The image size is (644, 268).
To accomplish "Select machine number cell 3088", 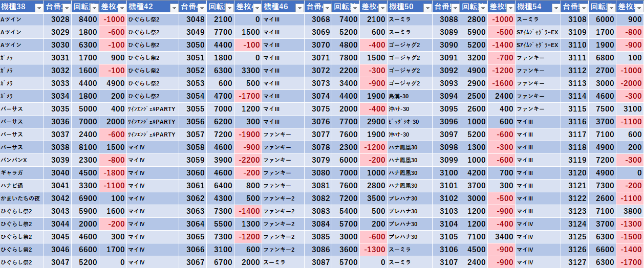I will [445, 19].
